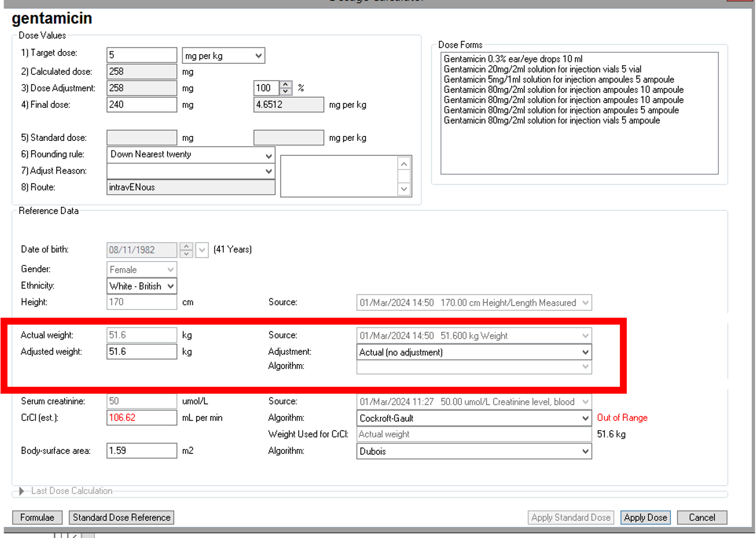Open the weight Adjustment dropdown
756x538 pixels.
point(585,352)
